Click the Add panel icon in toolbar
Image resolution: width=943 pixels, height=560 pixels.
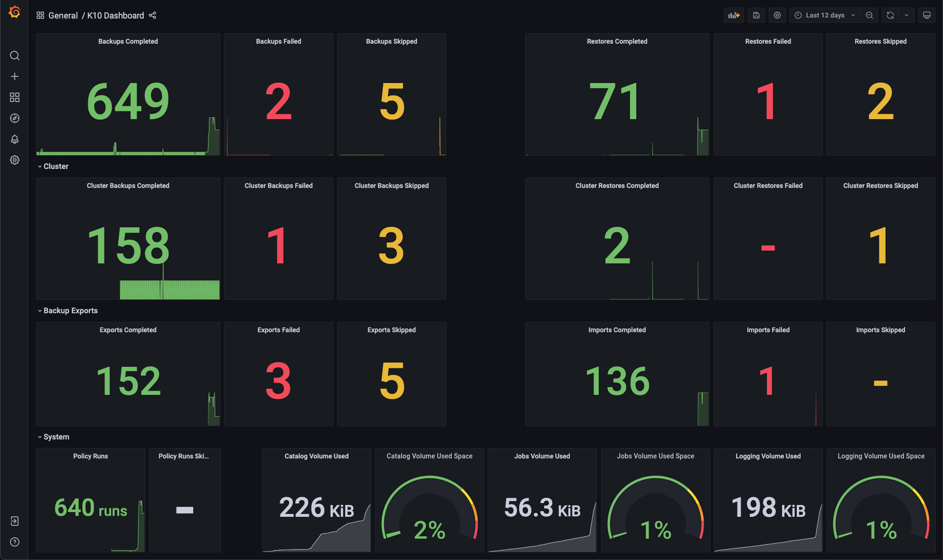734,15
